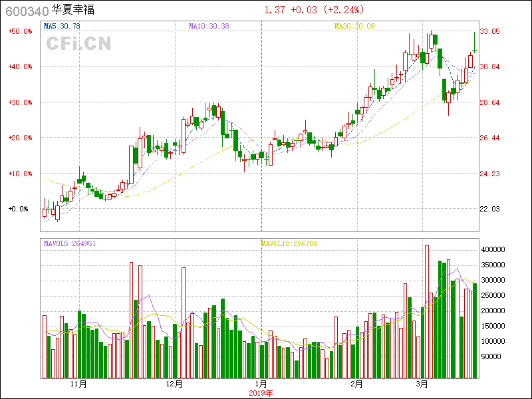The height and width of the screenshot is (399, 532).
Task: Select the 11月 date axis marker
Action: (x=78, y=384)
